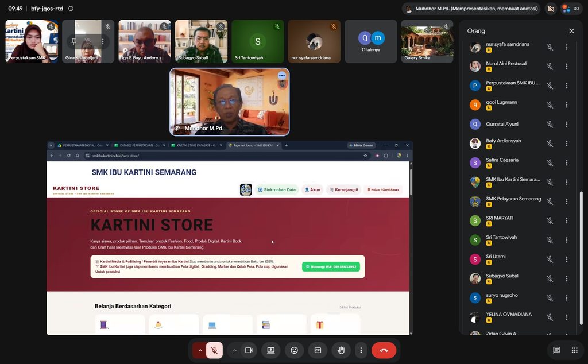Click the participants count icon showing 30
This screenshot has width=588, height=364.
570,8
